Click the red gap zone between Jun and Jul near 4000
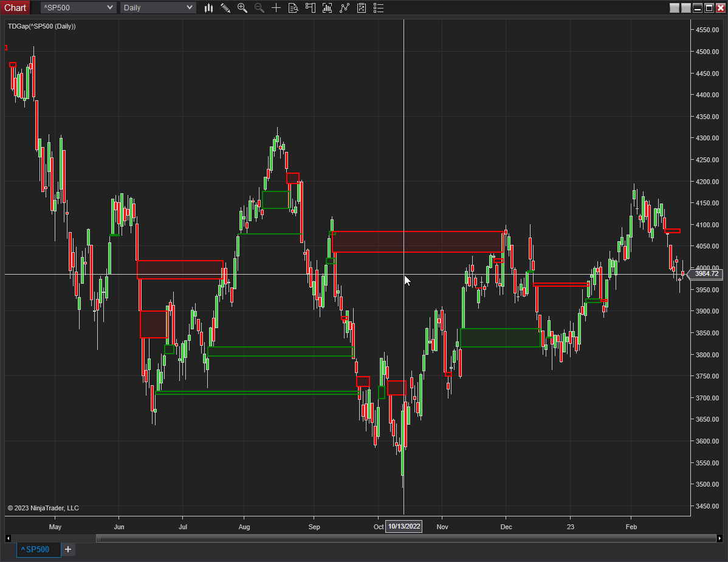Image resolution: width=728 pixels, height=562 pixels. [x=180, y=270]
